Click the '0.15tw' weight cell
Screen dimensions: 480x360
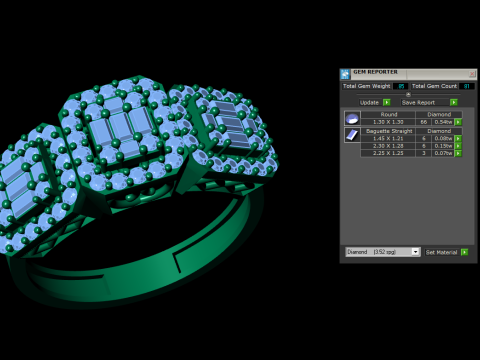(x=443, y=146)
